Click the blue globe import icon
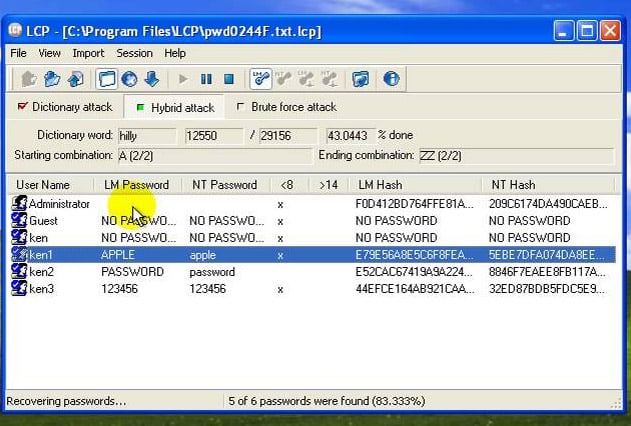 [129, 79]
